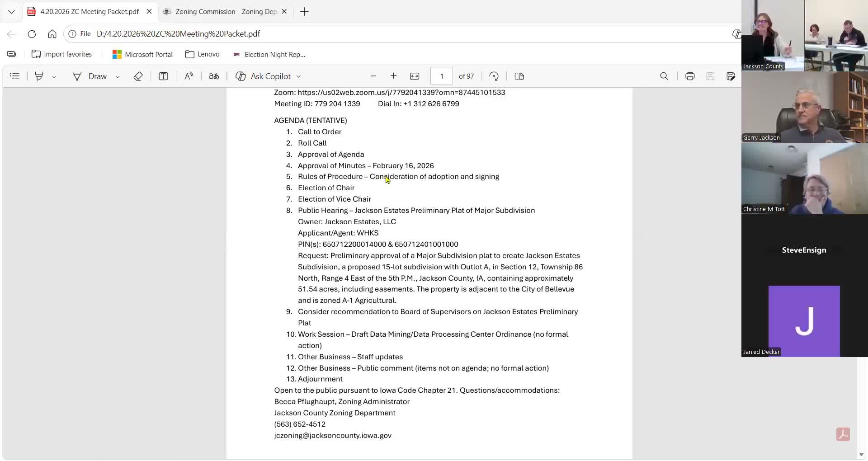Click the PDF scrollbar down arrow

click(861, 455)
